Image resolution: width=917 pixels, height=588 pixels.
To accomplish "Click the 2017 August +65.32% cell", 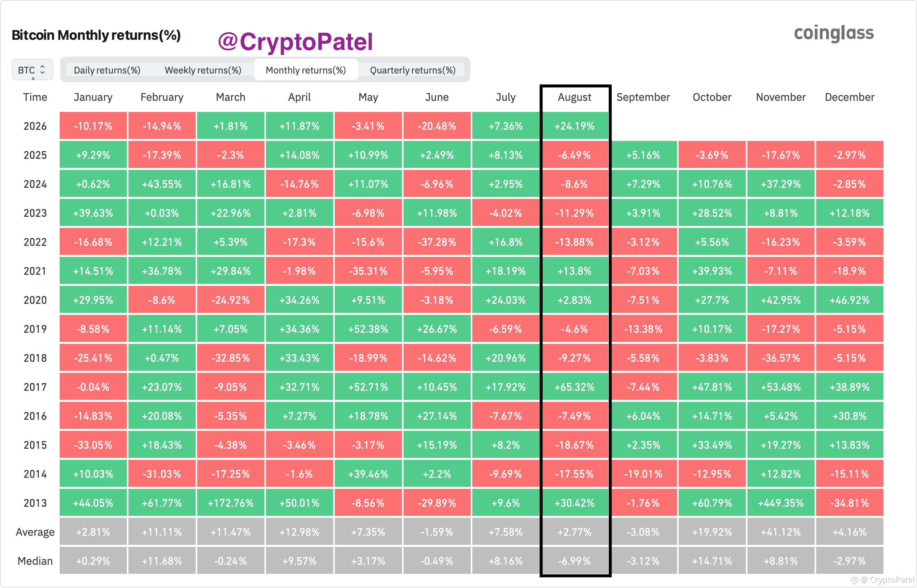I will (x=574, y=387).
